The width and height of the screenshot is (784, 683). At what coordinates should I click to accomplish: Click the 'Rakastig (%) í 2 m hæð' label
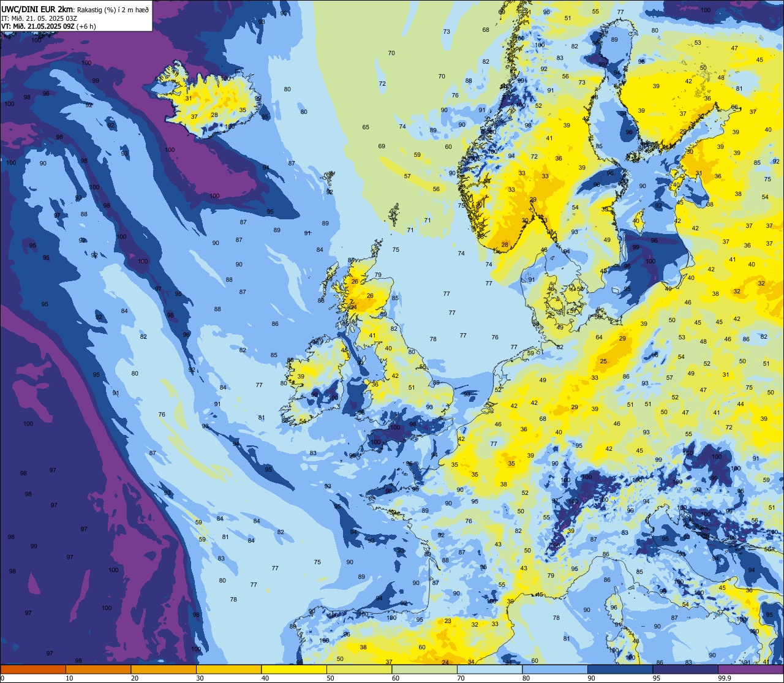[113, 10]
